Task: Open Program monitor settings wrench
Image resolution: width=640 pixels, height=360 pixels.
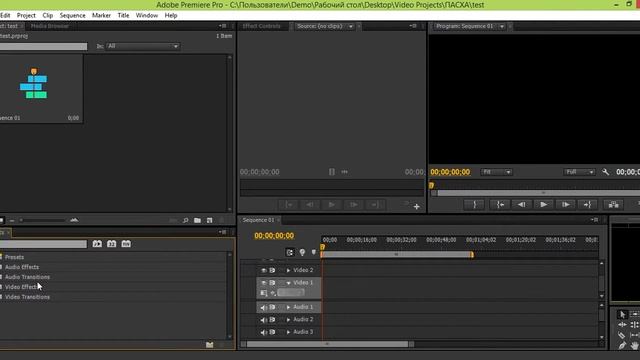Action: (x=606, y=172)
